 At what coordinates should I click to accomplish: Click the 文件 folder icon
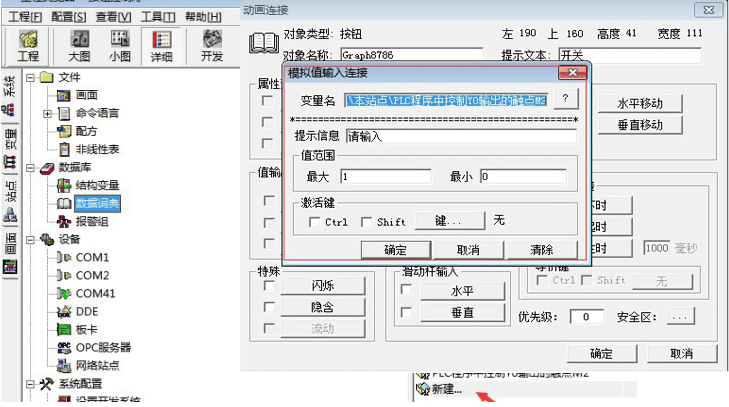pos(46,77)
